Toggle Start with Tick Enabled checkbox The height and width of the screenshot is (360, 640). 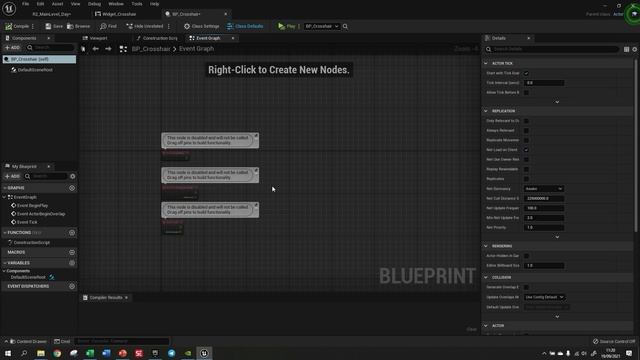[x=526, y=73]
